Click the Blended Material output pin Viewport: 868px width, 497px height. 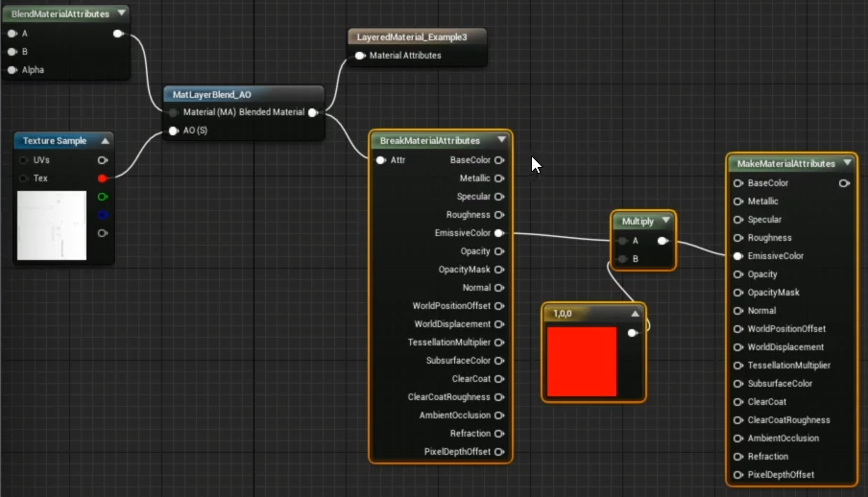click(313, 112)
